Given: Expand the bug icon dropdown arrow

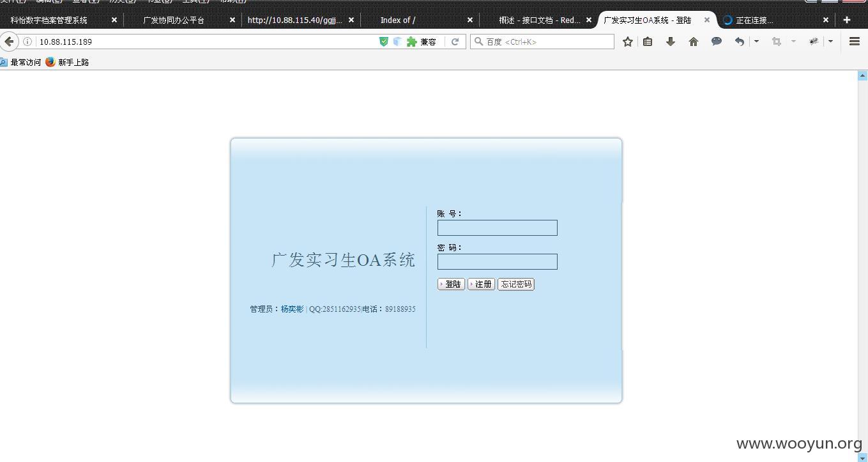Looking at the screenshot, I should click(x=830, y=42).
